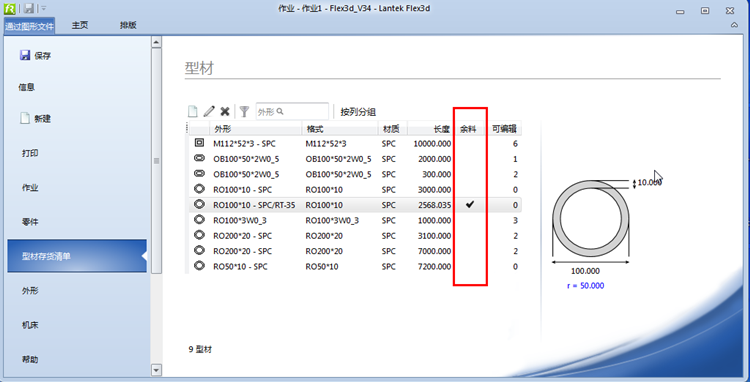Viewport: 750px width, 382px height.
Task: Click the length cell 7200.000
Action: pyautogui.click(x=434, y=266)
